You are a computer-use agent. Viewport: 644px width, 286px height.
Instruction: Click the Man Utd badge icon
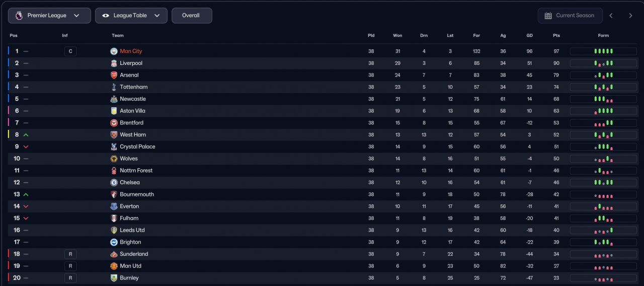coord(114,266)
